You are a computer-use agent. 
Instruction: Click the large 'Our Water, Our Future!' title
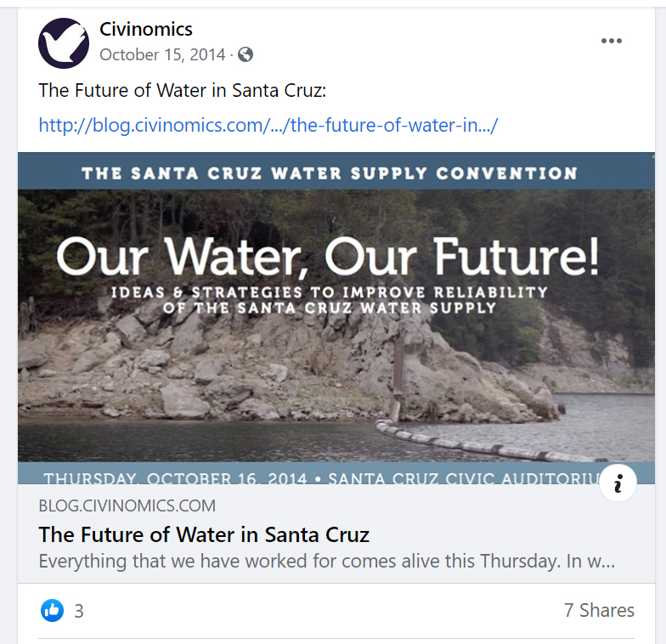click(327, 255)
